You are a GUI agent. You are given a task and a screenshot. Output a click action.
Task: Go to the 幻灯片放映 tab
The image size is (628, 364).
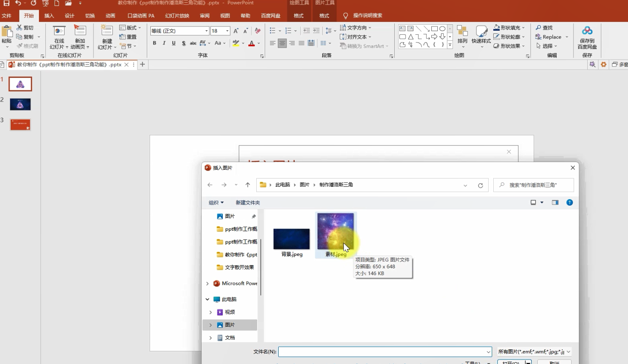[177, 16]
